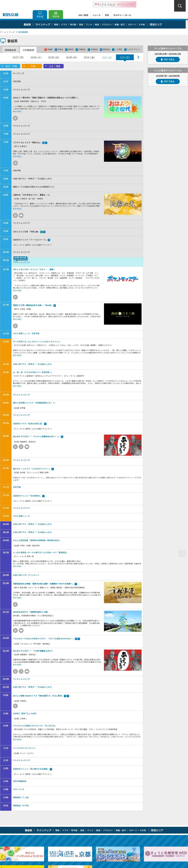Open ポケットモンスター logo thumbnail
188x868 pixels.
(x=123, y=279)
